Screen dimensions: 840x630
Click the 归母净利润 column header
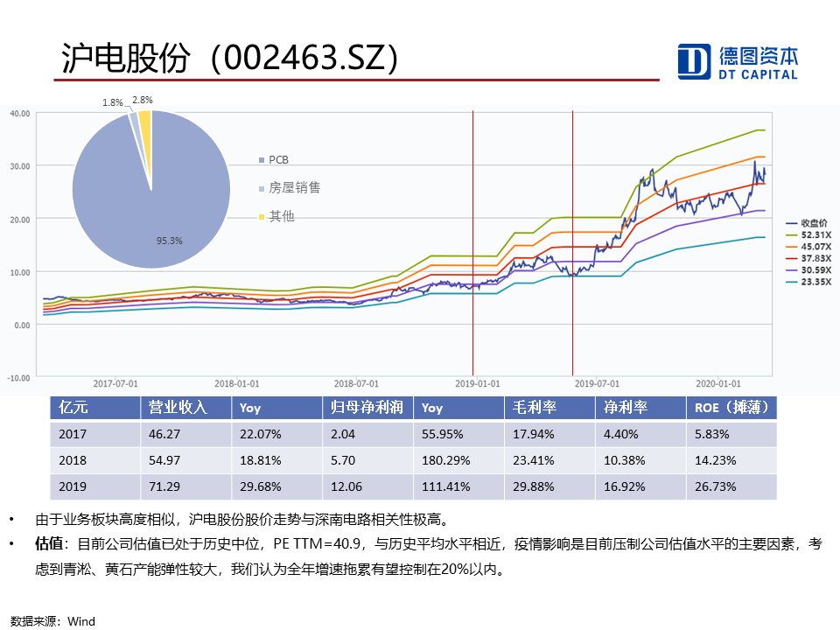click(x=367, y=408)
